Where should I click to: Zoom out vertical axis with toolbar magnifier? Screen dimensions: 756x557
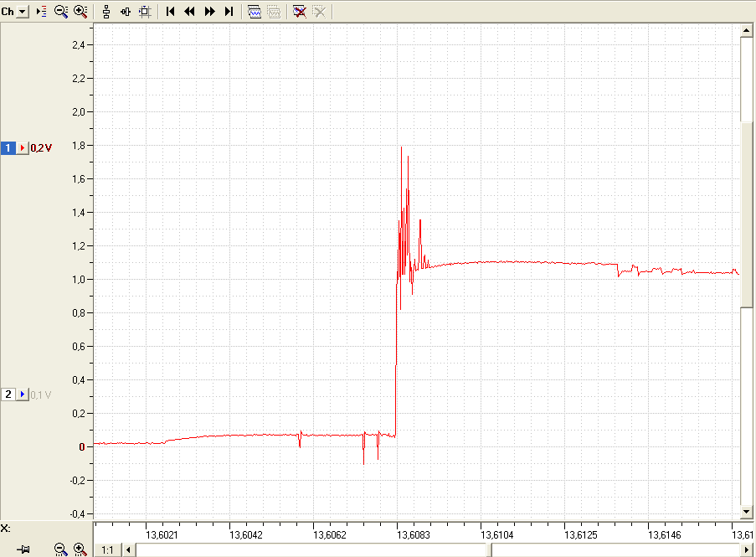tap(61, 12)
